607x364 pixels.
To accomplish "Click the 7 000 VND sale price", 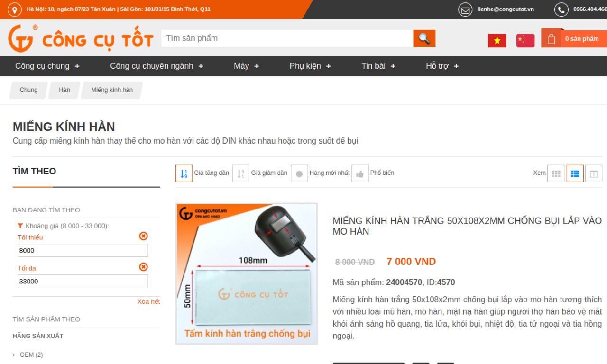I will coord(411,262).
